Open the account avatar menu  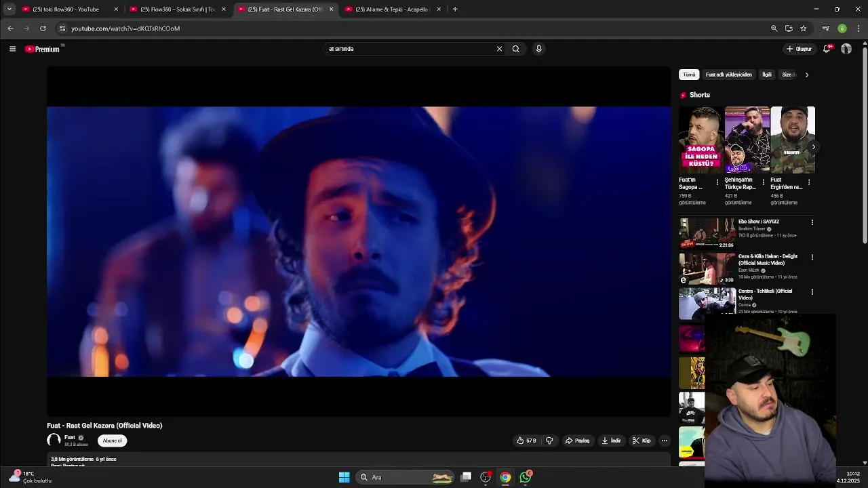[x=846, y=49]
